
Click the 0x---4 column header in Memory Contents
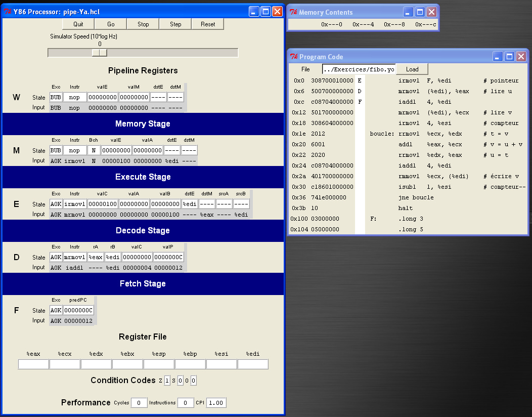363,24
